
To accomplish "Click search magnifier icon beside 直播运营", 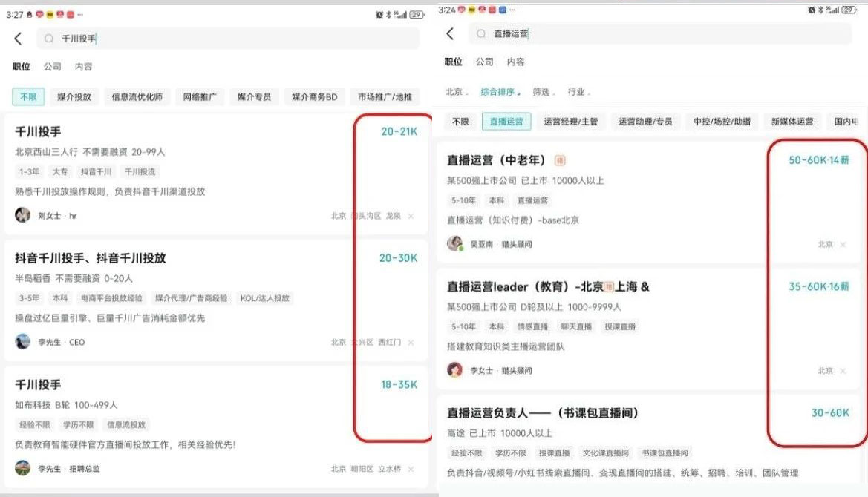I will pyautogui.click(x=481, y=34).
